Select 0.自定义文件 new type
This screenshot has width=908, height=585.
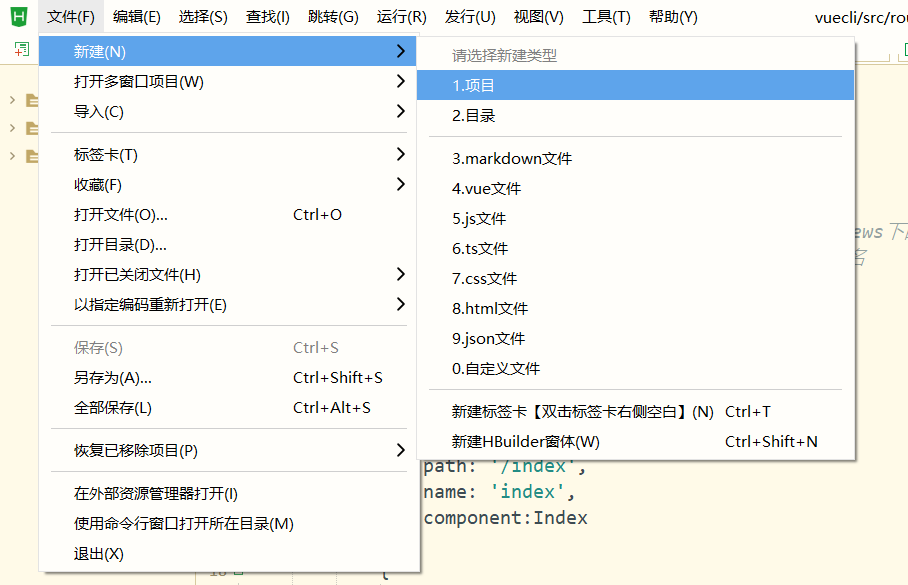click(x=635, y=369)
